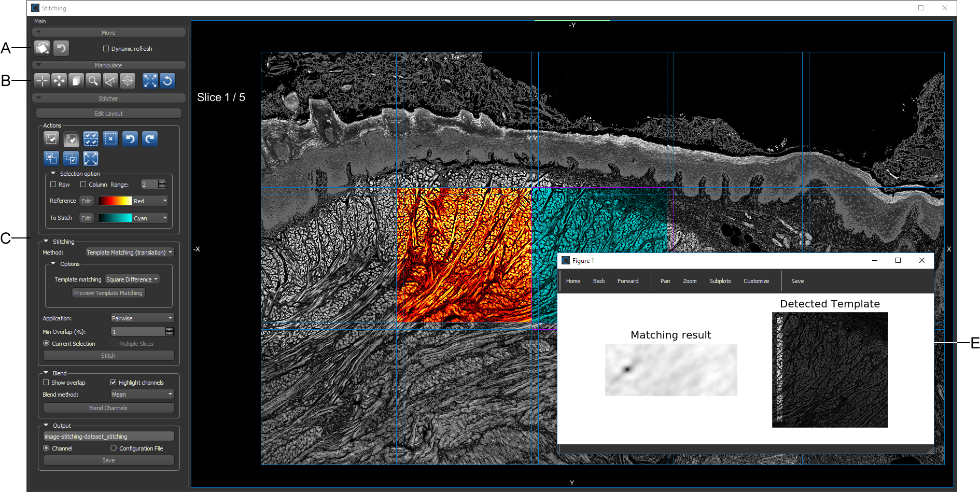Image resolution: width=980 pixels, height=492 pixels.
Task: Check the Show overlap option
Action: pos(46,383)
